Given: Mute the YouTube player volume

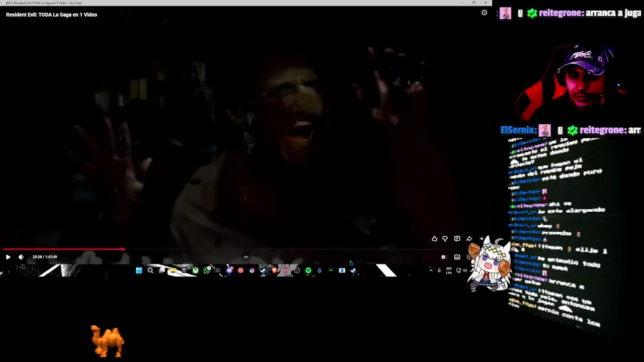Looking at the screenshot, I should [21, 257].
